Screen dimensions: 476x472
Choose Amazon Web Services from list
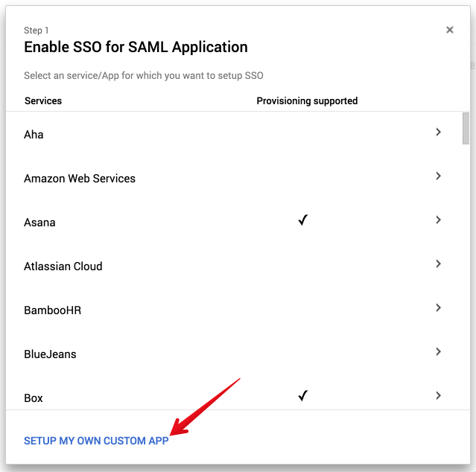tap(80, 179)
